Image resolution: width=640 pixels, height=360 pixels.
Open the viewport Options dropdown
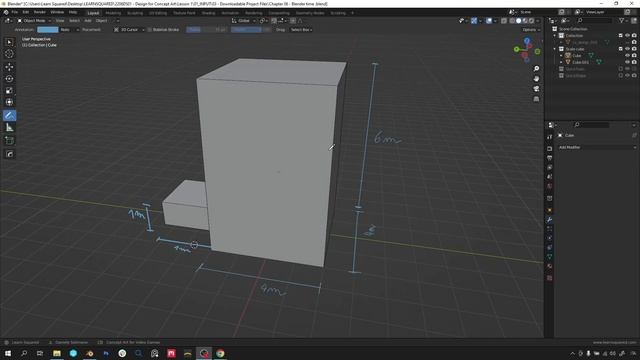pos(531,30)
